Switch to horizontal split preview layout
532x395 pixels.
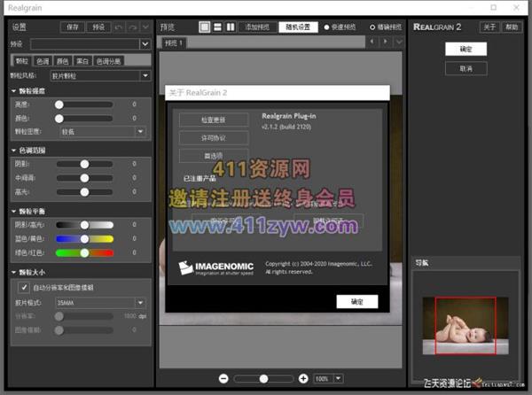click(x=218, y=27)
